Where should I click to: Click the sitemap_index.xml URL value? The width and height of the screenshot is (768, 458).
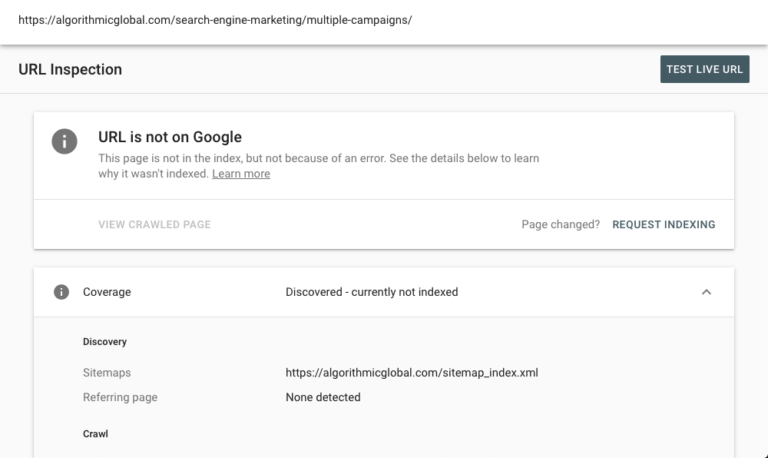[x=412, y=373]
